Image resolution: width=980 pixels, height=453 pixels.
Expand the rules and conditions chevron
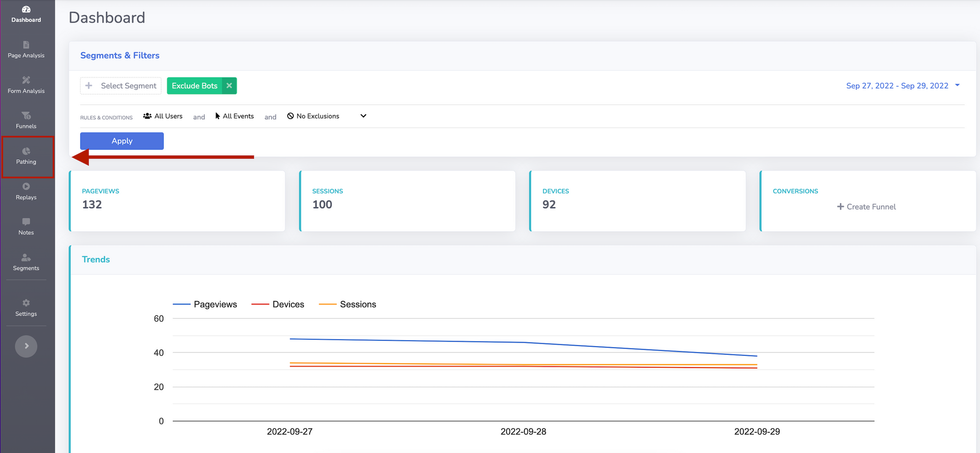click(x=363, y=116)
